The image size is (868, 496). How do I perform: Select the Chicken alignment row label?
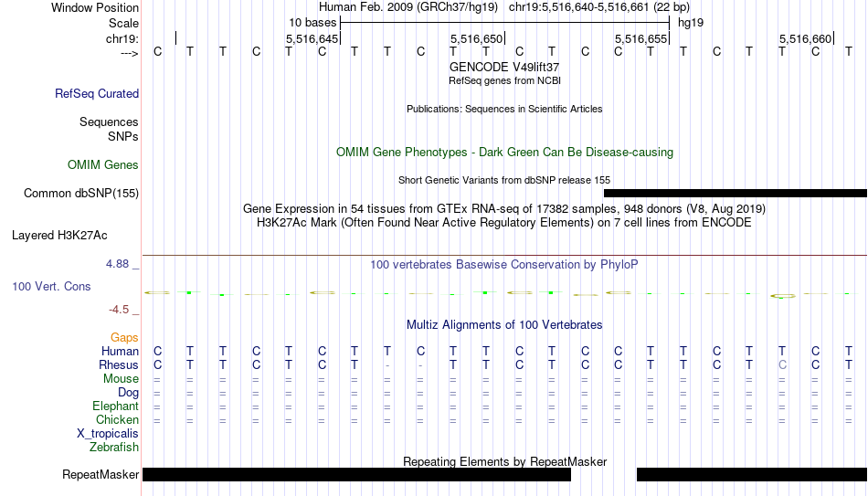(117, 419)
